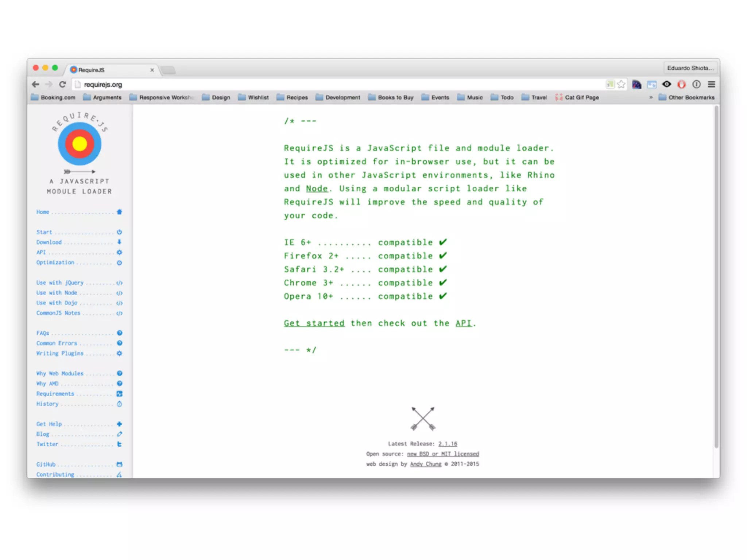Click the 2.1.16 latest release link
747x560 pixels.
(x=448, y=444)
